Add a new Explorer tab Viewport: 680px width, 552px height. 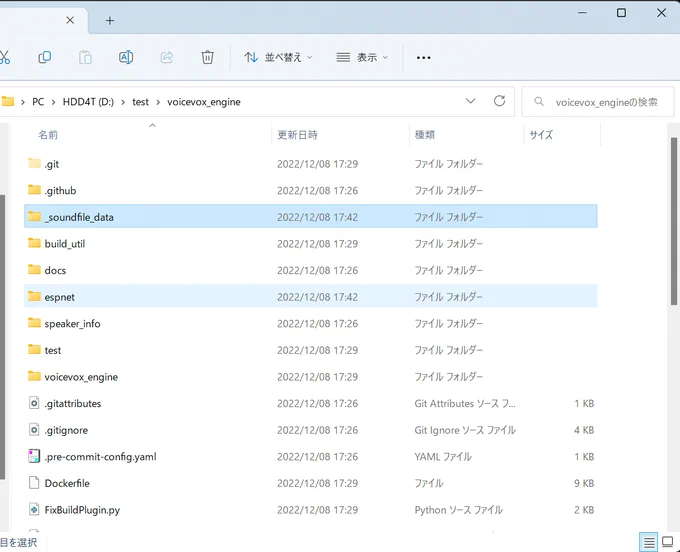pyautogui.click(x=110, y=20)
